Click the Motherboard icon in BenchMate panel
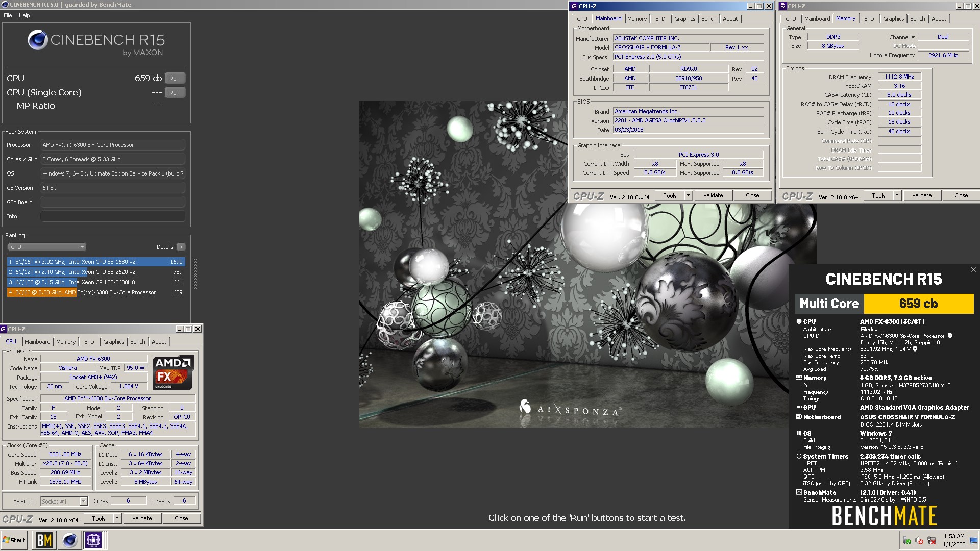 click(799, 417)
